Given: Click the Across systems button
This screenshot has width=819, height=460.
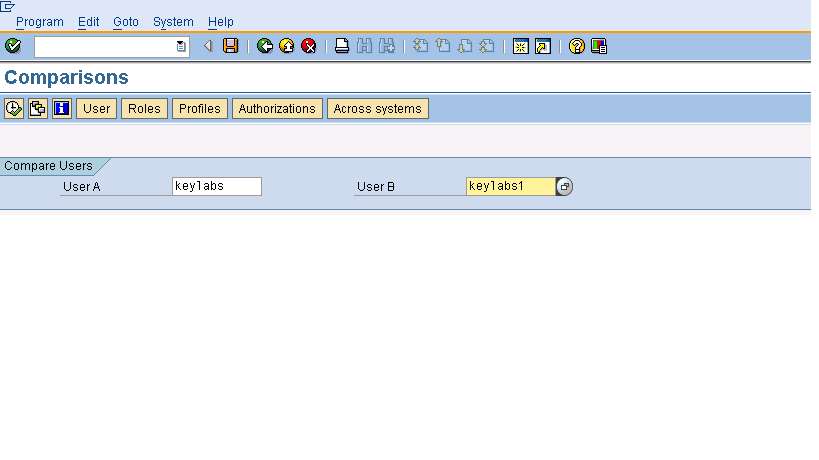Looking at the screenshot, I should tap(378, 109).
